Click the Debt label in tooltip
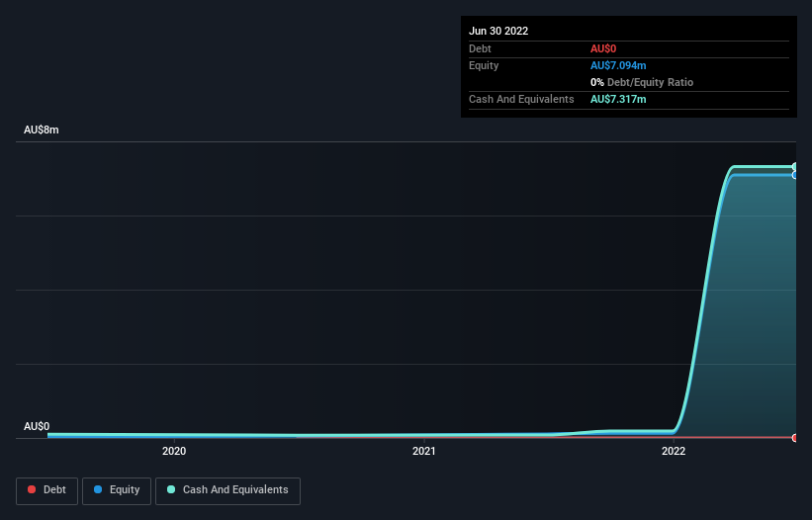 [480, 48]
